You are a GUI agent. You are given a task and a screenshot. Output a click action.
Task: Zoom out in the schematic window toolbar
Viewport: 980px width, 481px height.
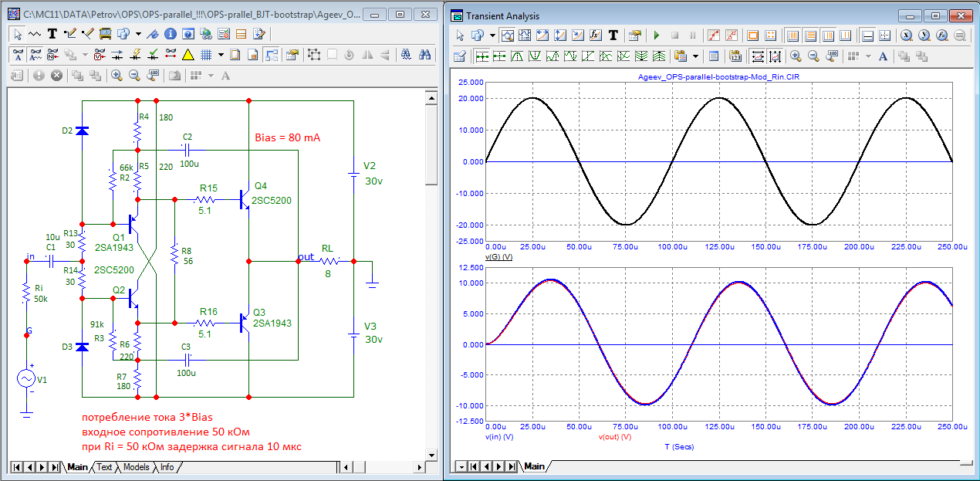pos(133,76)
